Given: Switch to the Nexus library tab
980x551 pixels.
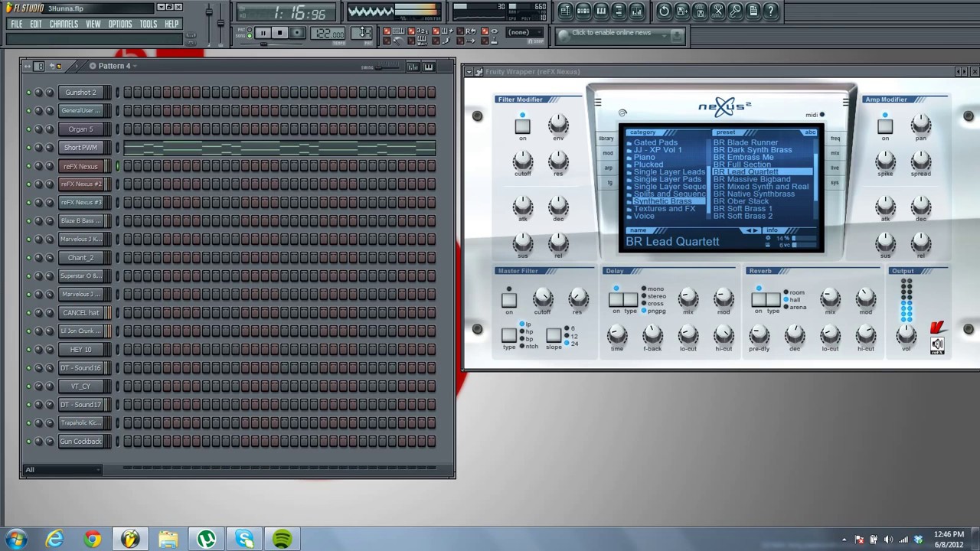Looking at the screenshot, I should (x=606, y=139).
